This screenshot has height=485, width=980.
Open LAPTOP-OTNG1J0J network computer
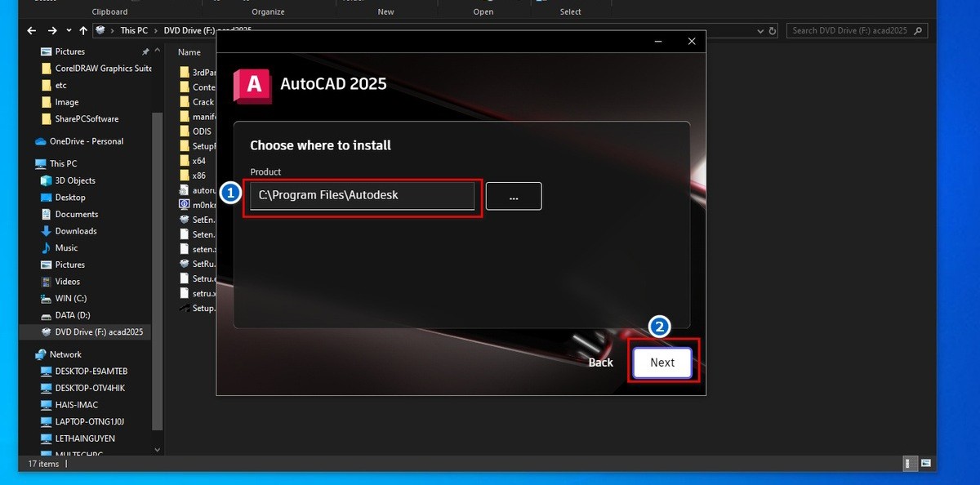[x=89, y=421]
